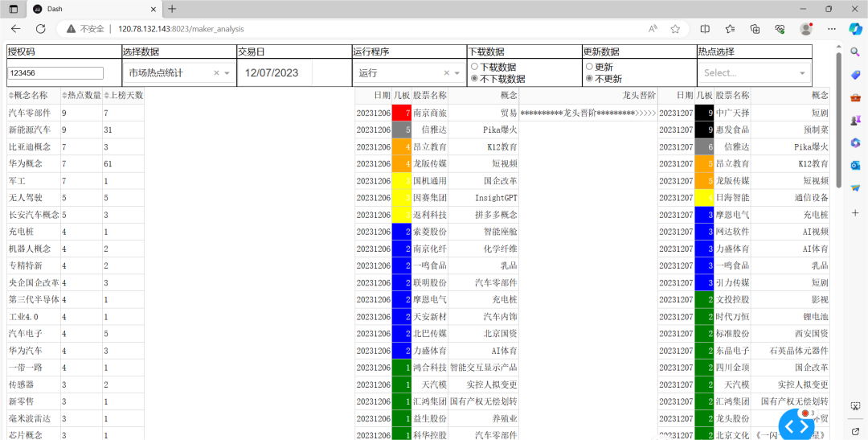Click the red 7 board cell
The width and height of the screenshot is (868, 440).
402,113
